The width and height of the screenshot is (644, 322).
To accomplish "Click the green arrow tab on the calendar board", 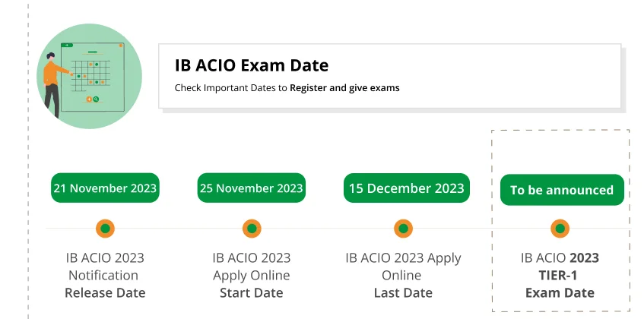I will tap(67, 46).
